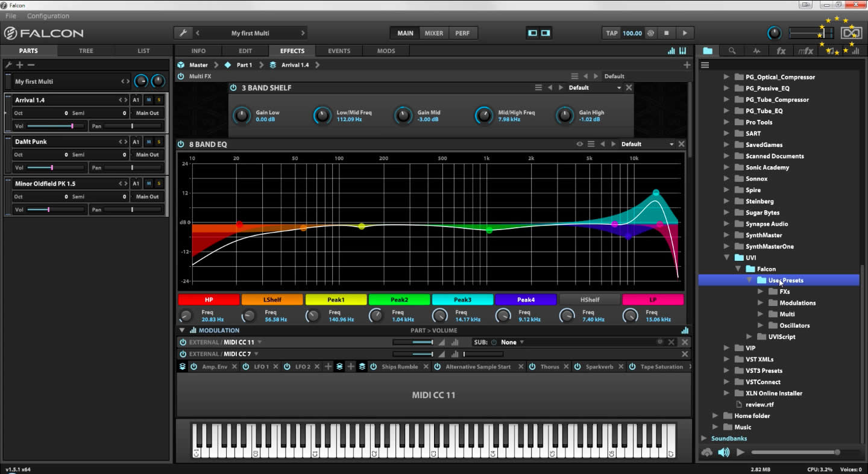Click preview play icon in browser footer
Viewport: 868px width, 474px height.
[741, 452]
